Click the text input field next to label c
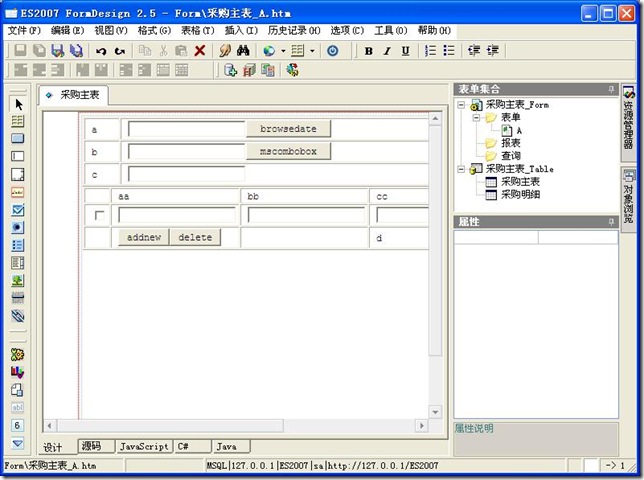Viewport: 644px width, 480px height. pos(186,174)
